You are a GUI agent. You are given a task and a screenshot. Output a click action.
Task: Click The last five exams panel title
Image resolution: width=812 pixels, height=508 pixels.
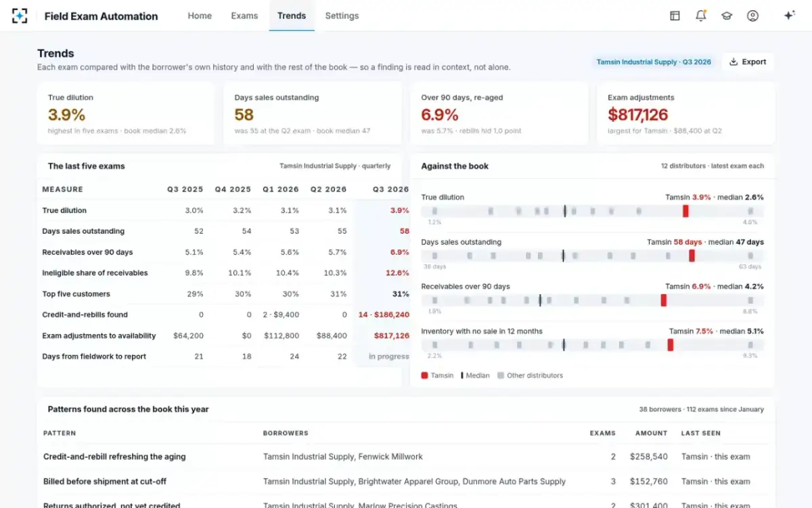click(87, 166)
